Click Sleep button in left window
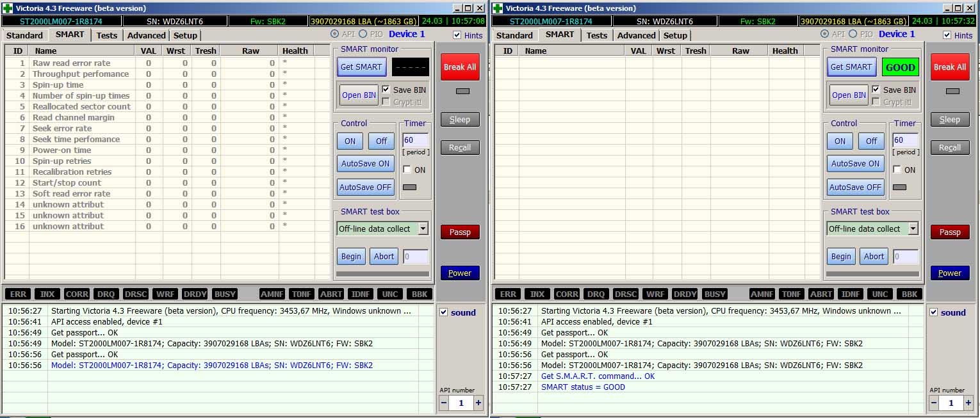Screen dimensions: 980x418 [459, 119]
